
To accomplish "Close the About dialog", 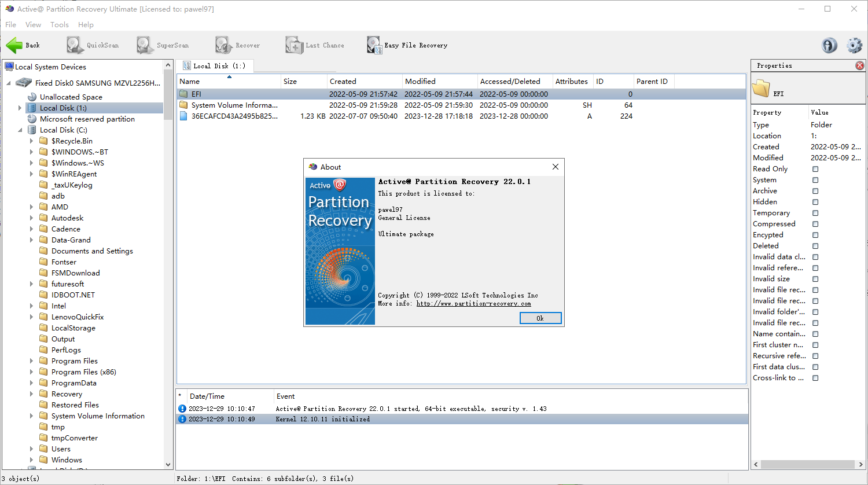I will point(556,167).
